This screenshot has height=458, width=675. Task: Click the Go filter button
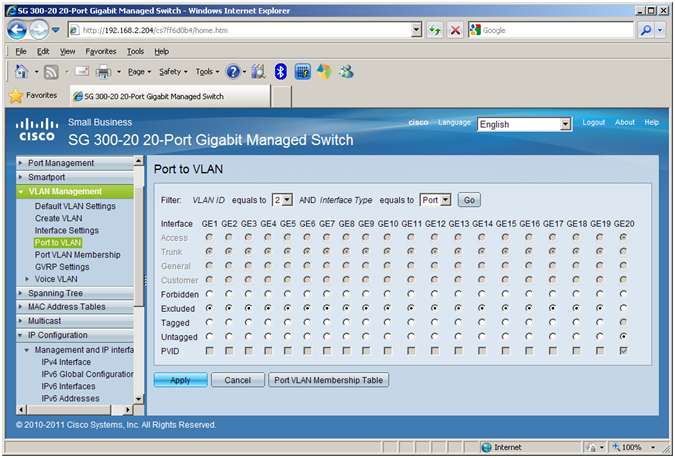coord(469,200)
